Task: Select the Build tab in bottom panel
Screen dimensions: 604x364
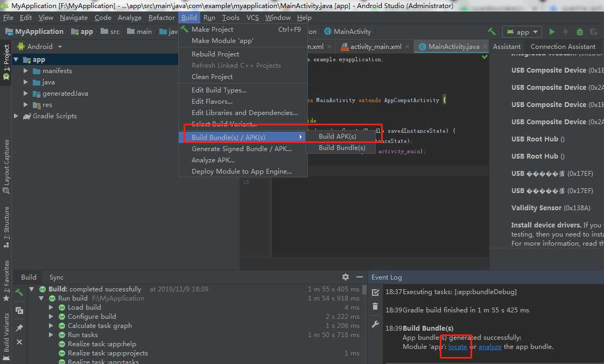Action: [29, 277]
